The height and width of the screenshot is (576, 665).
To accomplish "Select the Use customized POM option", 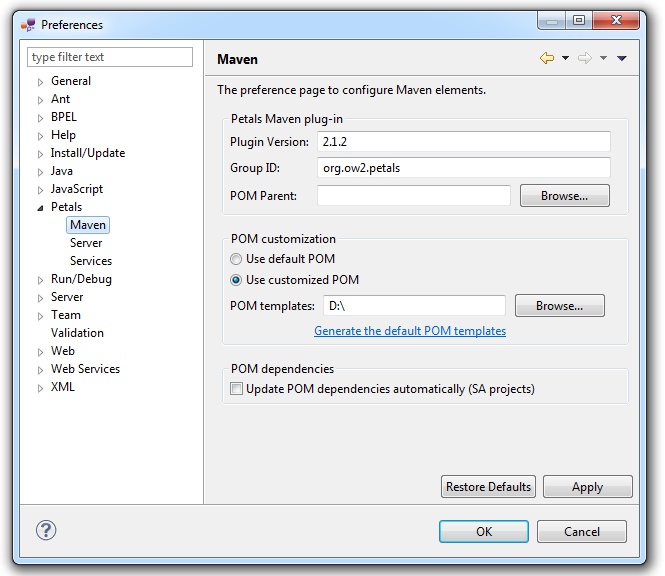I will [x=236, y=280].
